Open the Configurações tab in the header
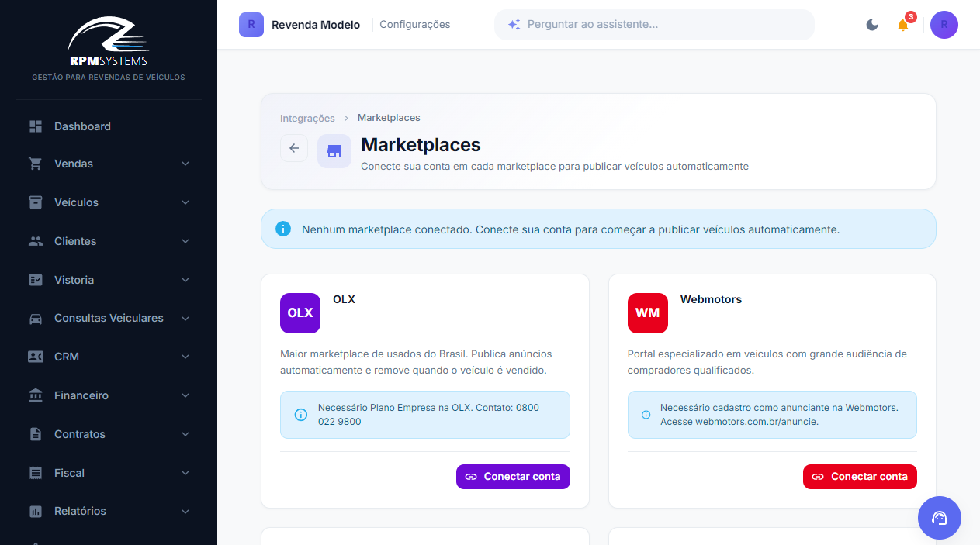The image size is (980, 545). [415, 25]
